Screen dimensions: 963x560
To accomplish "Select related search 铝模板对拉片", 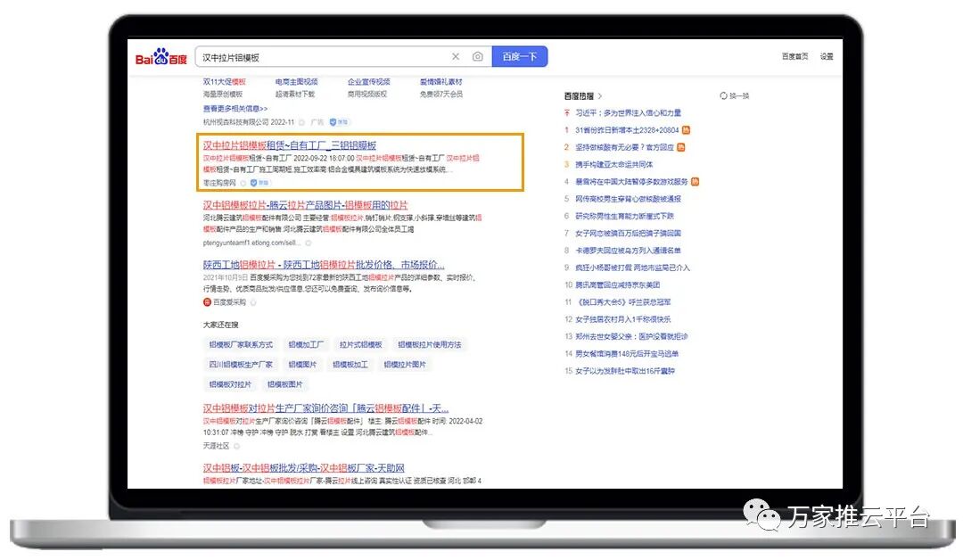I will click(230, 384).
